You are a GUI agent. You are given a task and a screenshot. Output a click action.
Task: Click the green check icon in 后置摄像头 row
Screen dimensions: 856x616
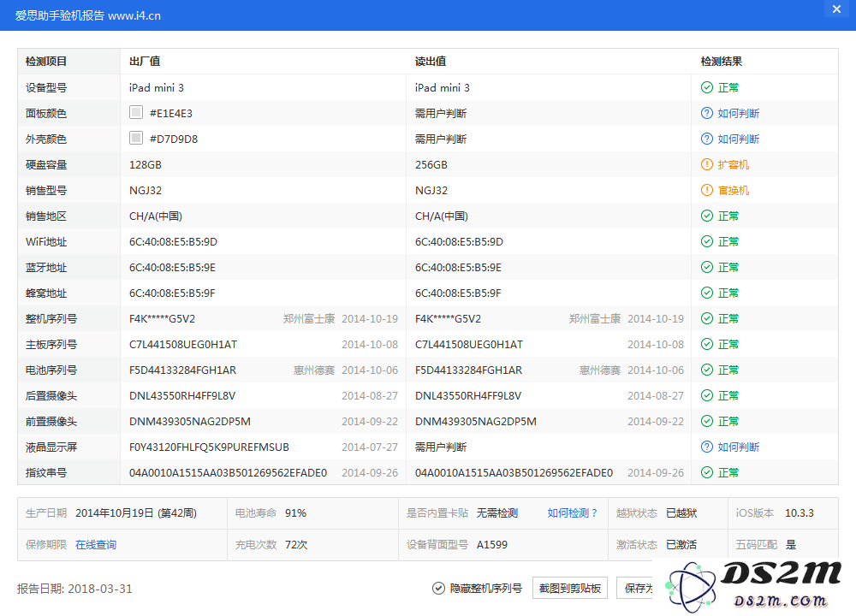coord(706,395)
